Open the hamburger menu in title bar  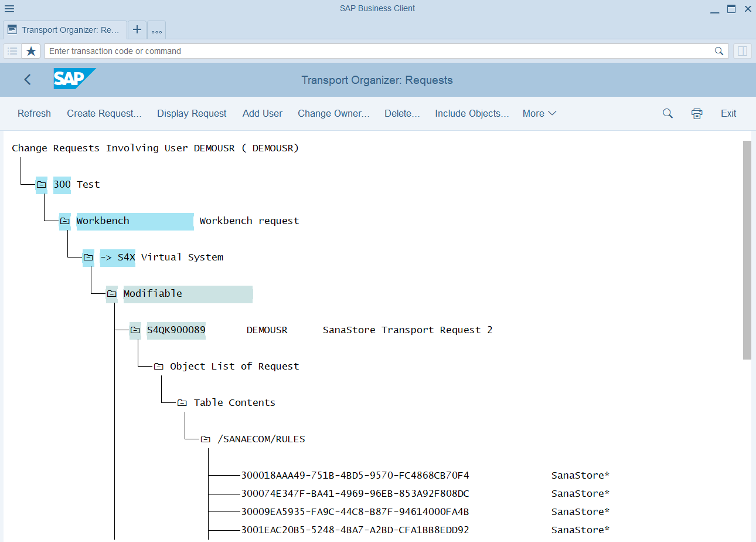[9, 9]
